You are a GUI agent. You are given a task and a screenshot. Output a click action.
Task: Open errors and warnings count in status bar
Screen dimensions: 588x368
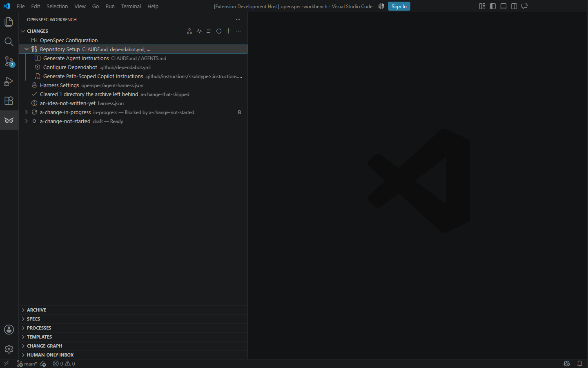pyautogui.click(x=64, y=364)
